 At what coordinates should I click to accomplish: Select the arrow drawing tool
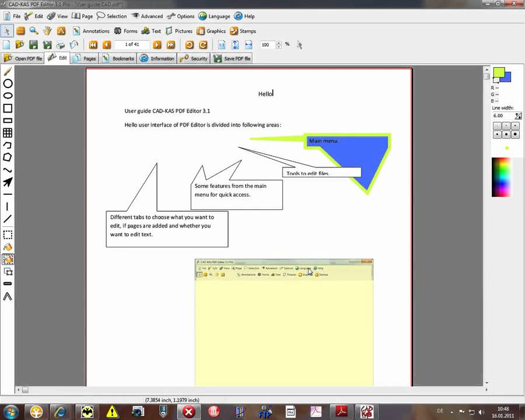pos(8,182)
